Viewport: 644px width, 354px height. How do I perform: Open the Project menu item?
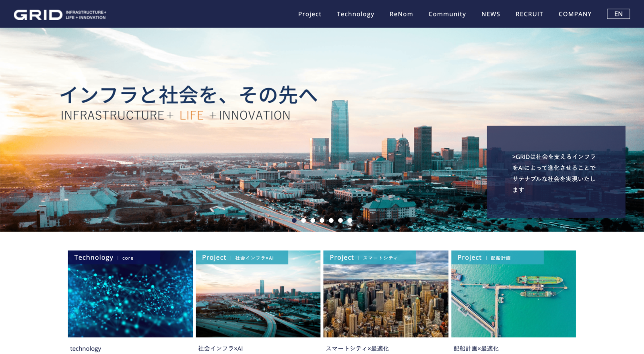pos(310,14)
